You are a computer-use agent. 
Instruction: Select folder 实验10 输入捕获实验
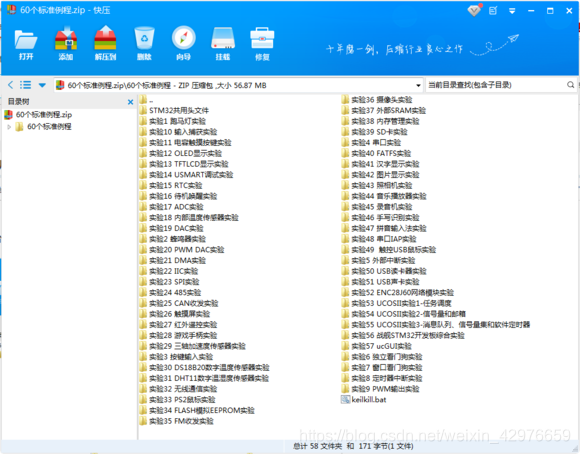pyautogui.click(x=178, y=132)
